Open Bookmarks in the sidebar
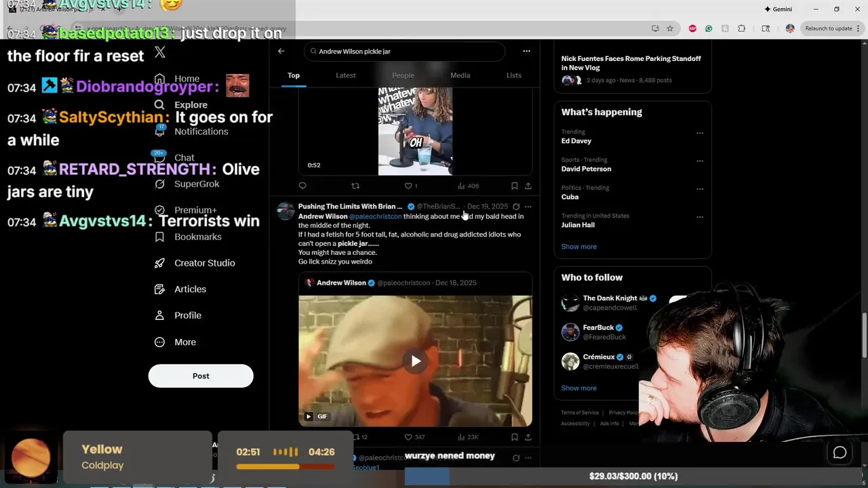The height and width of the screenshot is (488, 868). click(188, 237)
